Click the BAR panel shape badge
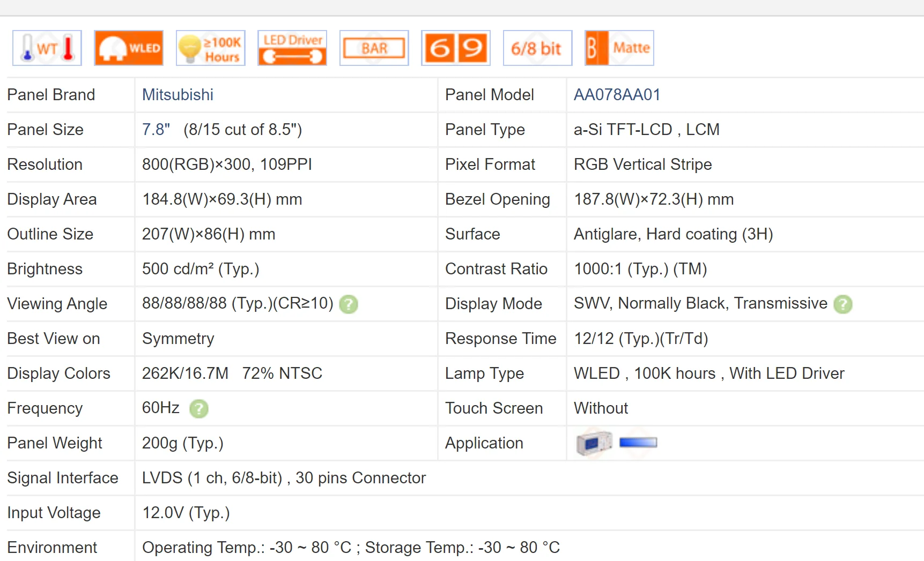 tap(374, 48)
